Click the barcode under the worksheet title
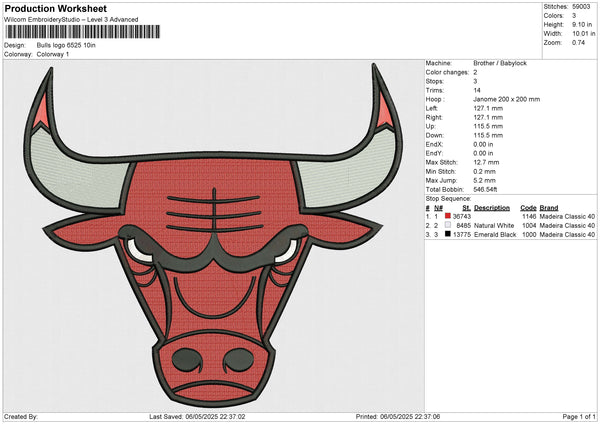This screenshot has height=424, width=600. pos(82,32)
